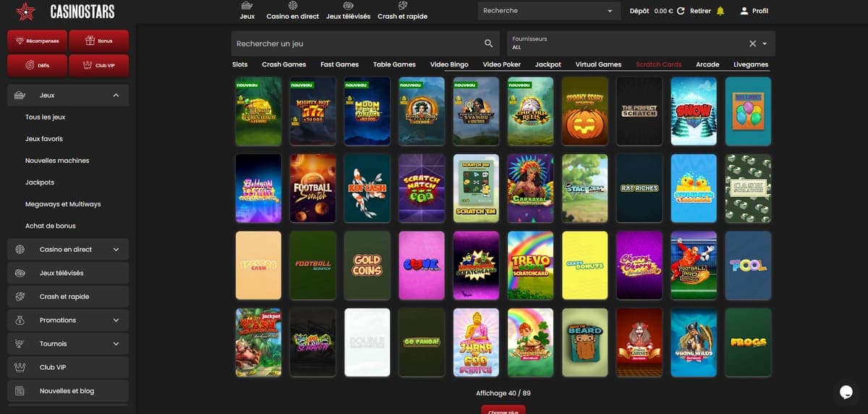Click the Casino en direct sidebar icon

tap(20, 250)
